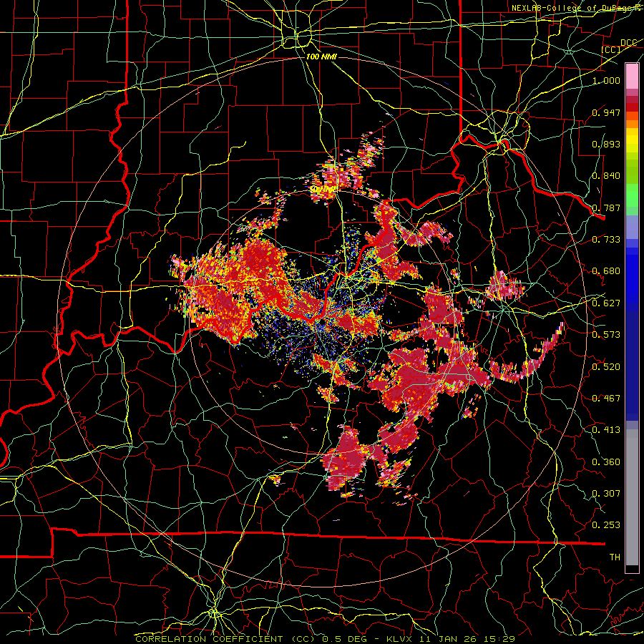This screenshot has width=644, height=644.
Task: Click the Correlation Coefficient caption at bottom
Action: click(x=325, y=639)
